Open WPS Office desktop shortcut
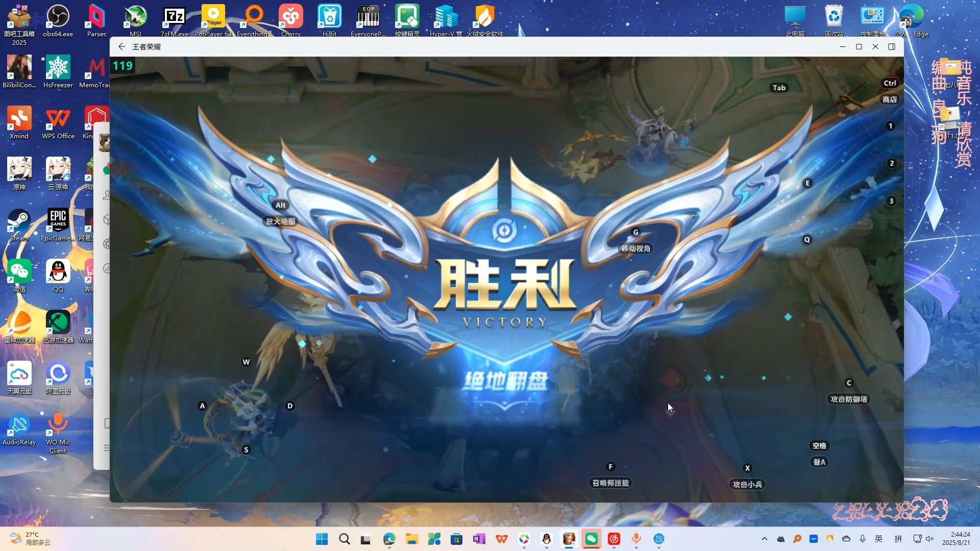The width and height of the screenshot is (980, 551). 58,123
